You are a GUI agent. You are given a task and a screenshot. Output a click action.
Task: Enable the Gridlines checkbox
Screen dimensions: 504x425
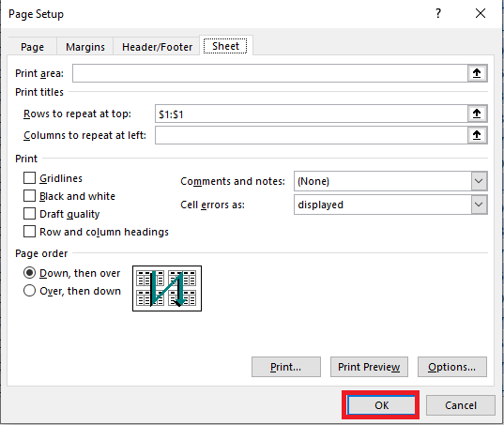[30, 178]
